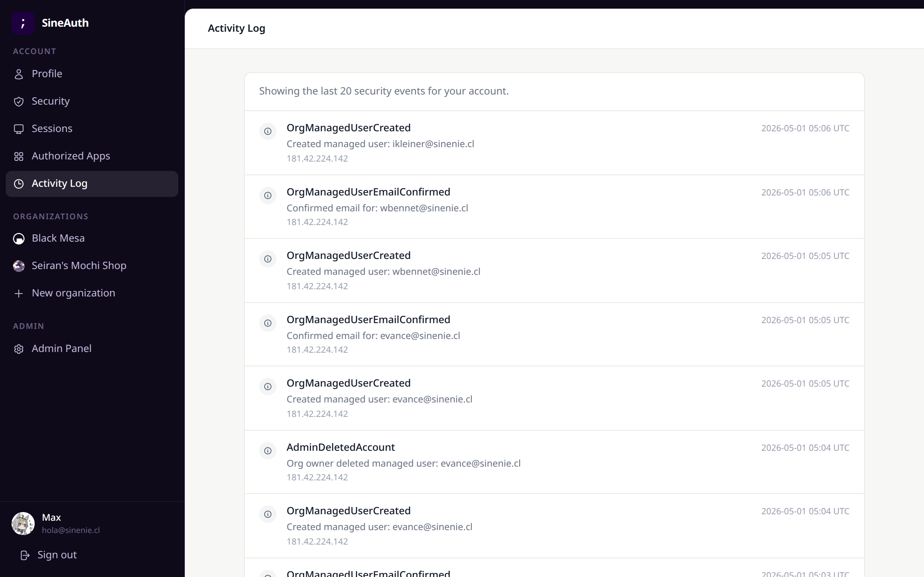Click the SineAuth logo icon
This screenshot has height=577, width=924.
(x=23, y=23)
